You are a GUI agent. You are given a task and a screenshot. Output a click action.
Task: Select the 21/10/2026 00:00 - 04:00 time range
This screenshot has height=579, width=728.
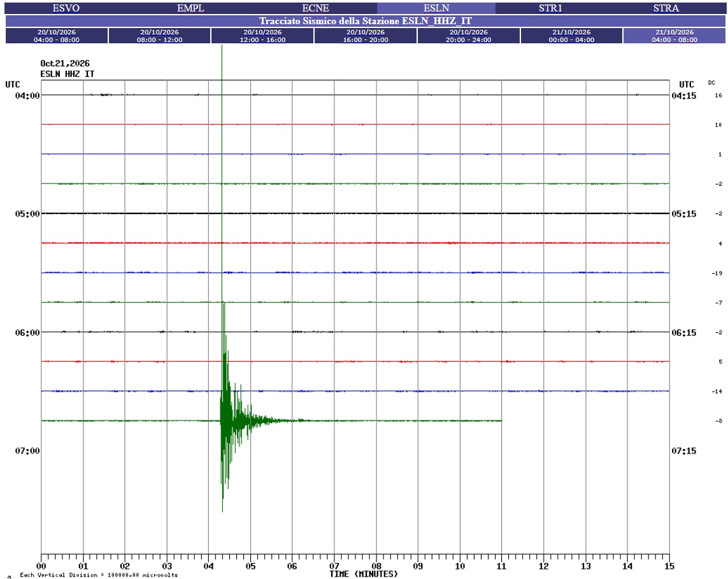point(571,36)
